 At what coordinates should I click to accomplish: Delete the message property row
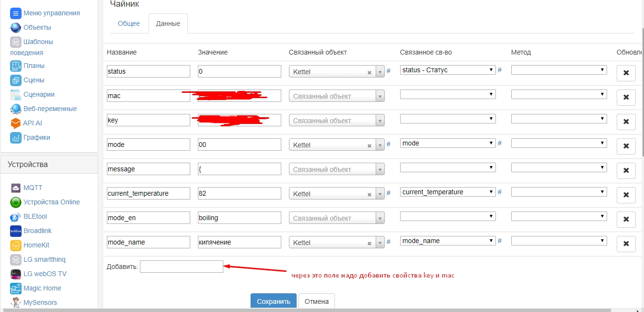626,170
